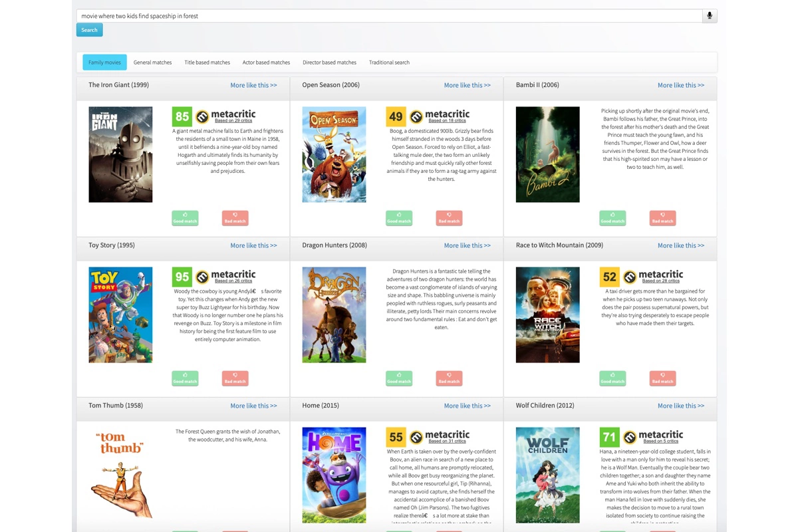Click the Tom Thumb poster thumbnail
This screenshot has height=532, width=798.
120,475
